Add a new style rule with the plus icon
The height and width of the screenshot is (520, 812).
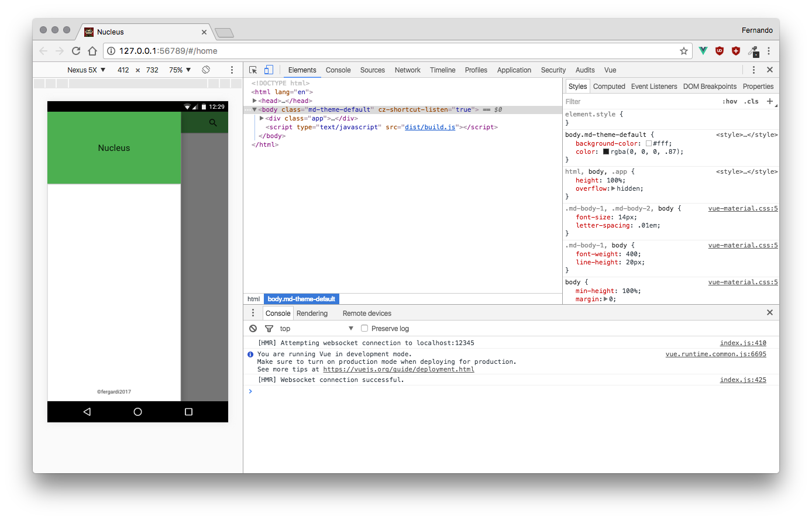point(770,101)
